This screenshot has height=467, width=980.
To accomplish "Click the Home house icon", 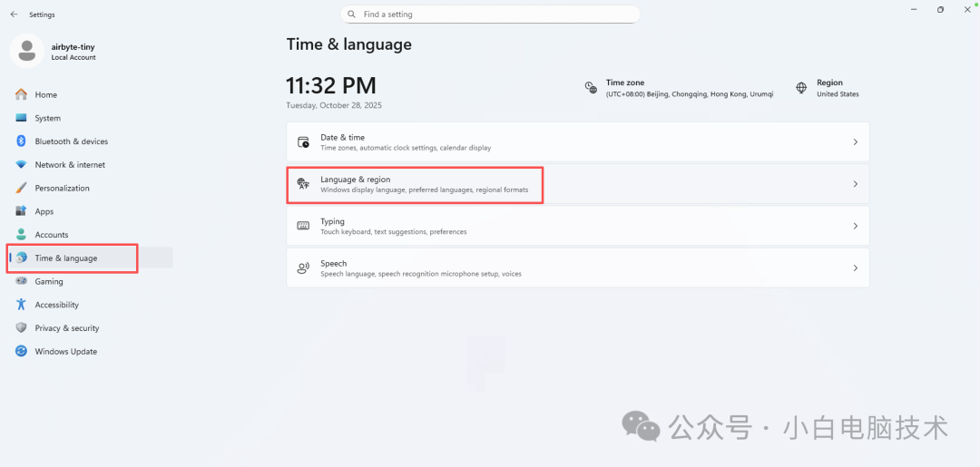I will coord(21,94).
